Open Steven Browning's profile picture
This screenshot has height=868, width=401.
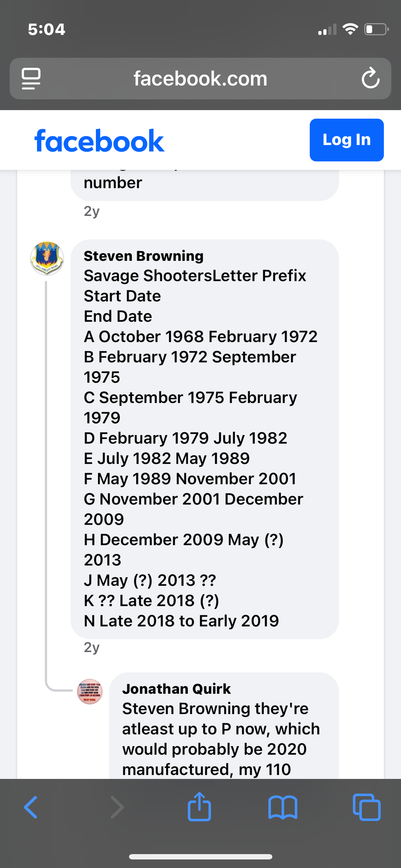[x=47, y=258]
